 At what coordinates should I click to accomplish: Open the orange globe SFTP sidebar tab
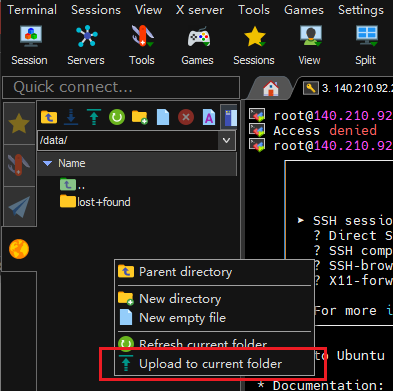click(x=19, y=249)
